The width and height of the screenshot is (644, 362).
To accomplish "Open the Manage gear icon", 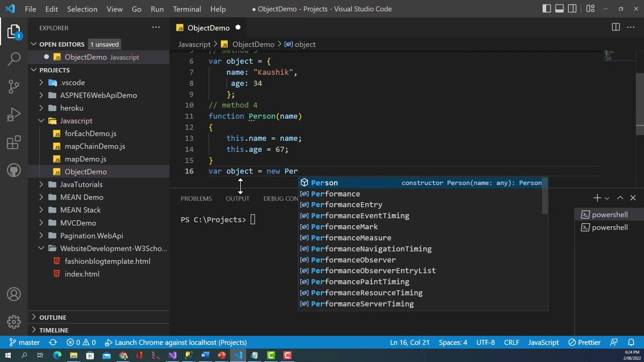I will [x=14, y=322].
